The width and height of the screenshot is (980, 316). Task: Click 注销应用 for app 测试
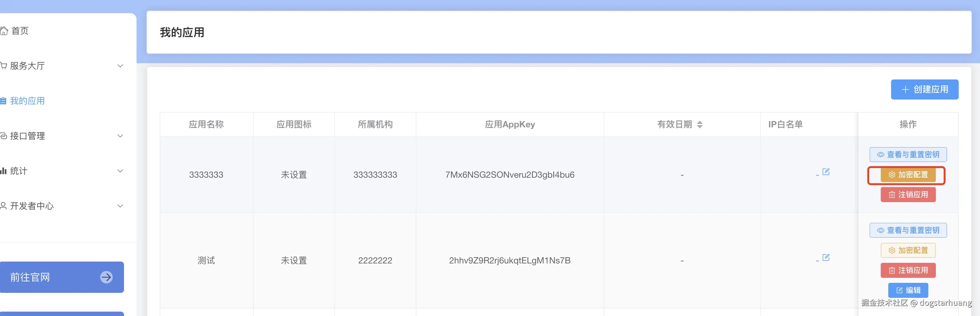point(908,270)
